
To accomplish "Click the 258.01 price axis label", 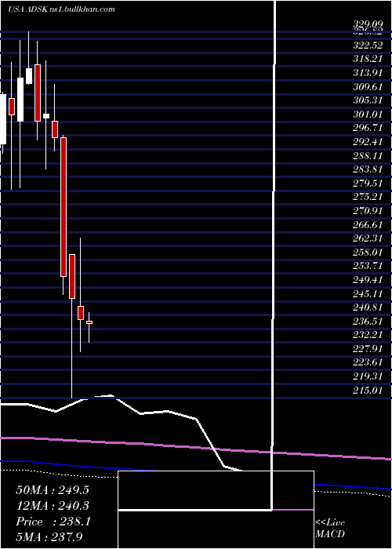I will click(368, 252).
